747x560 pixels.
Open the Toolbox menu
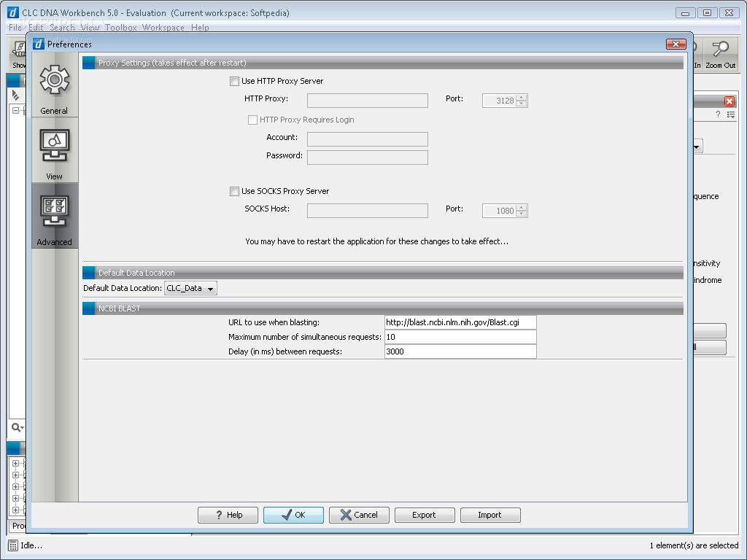click(x=121, y=28)
